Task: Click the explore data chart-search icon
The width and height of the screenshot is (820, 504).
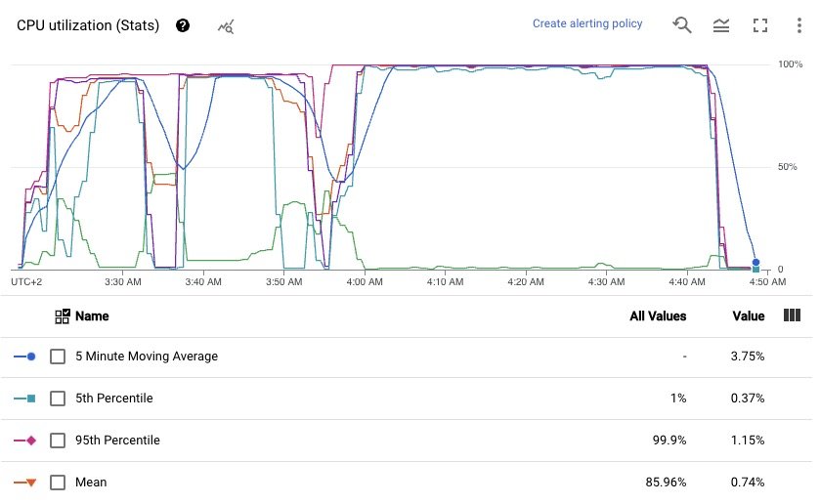Action: pos(226,26)
